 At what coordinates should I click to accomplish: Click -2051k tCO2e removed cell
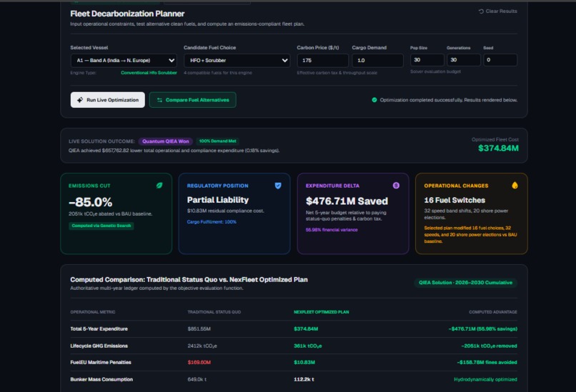point(489,346)
